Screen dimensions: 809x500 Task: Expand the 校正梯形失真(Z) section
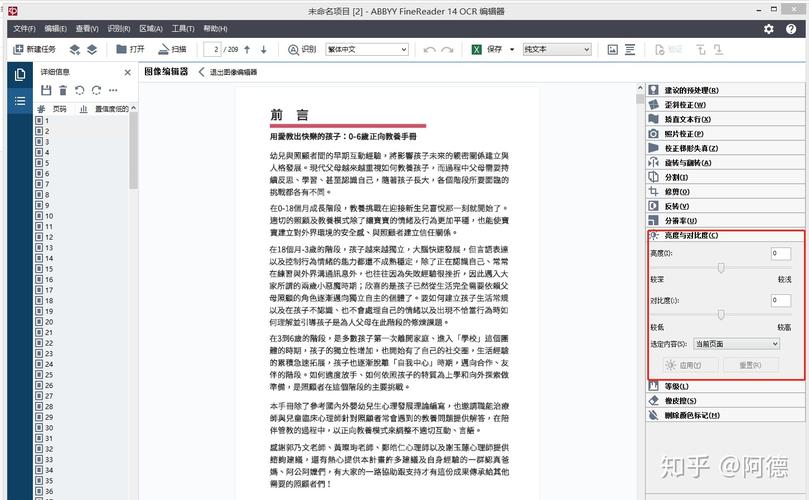[x=724, y=148]
